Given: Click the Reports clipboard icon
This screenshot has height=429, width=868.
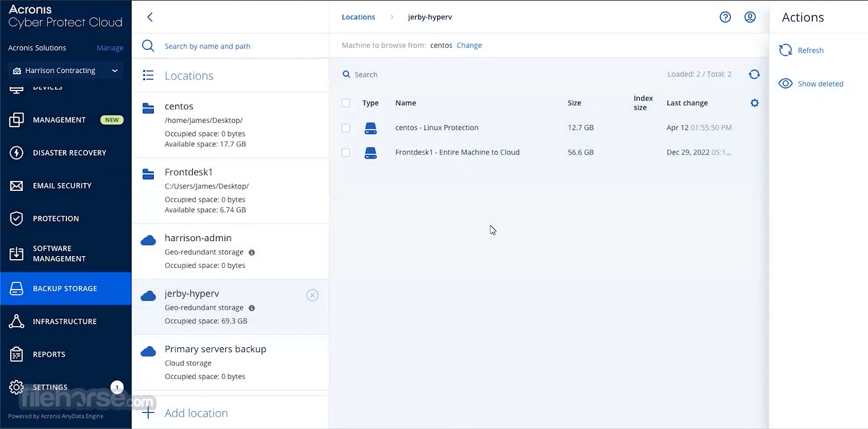Looking at the screenshot, I should tap(17, 355).
